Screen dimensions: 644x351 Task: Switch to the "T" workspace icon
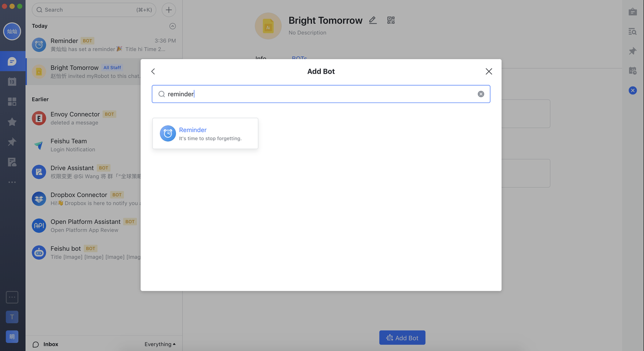point(12,317)
